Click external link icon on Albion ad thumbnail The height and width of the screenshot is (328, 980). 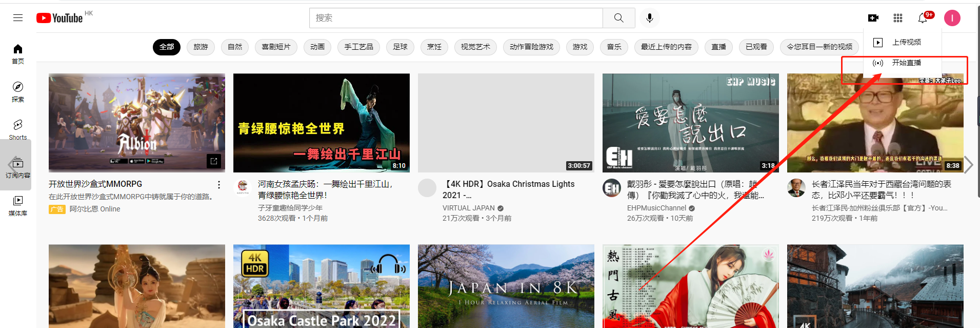tap(214, 161)
